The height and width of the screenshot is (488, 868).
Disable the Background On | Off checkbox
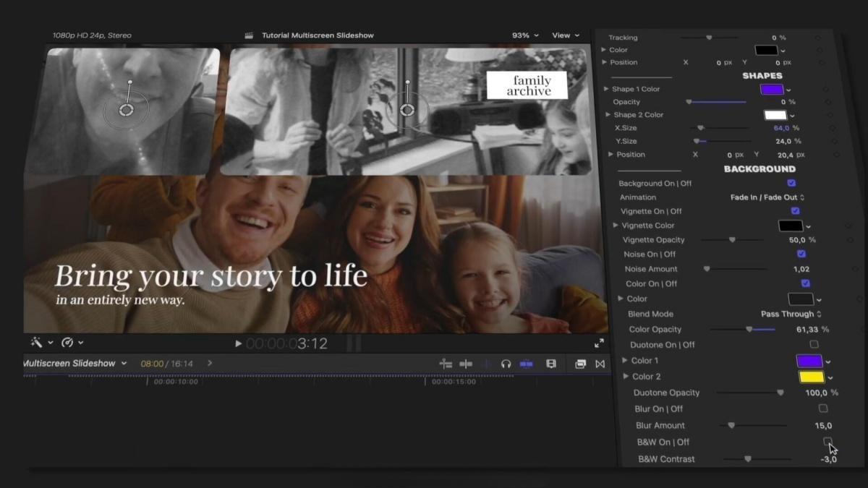791,184
